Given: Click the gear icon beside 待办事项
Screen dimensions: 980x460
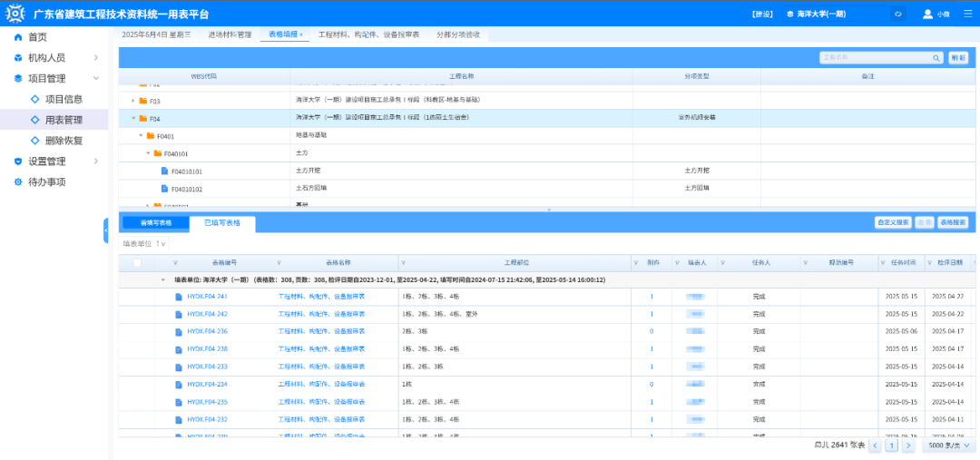Looking at the screenshot, I should pyautogui.click(x=18, y=182).
